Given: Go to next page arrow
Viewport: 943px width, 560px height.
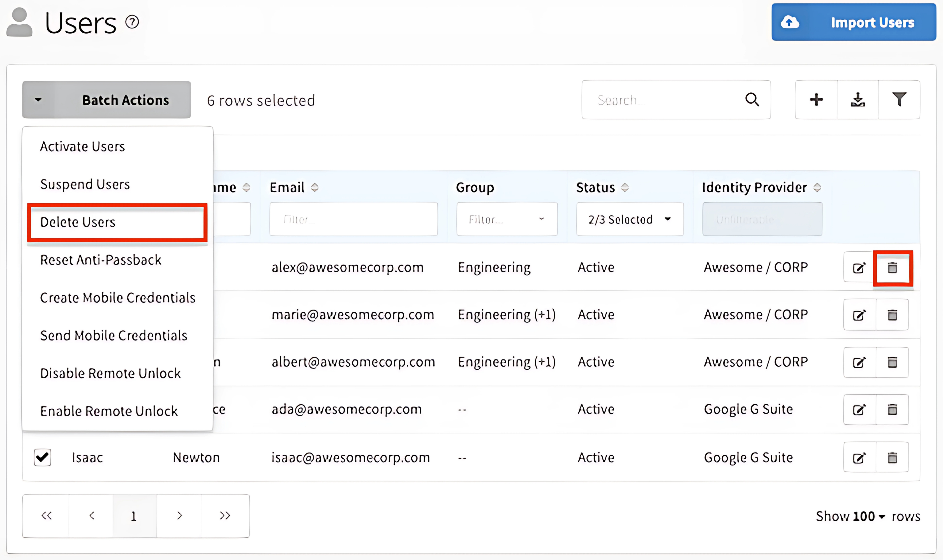Looking at the screenshot, I should pyautogui.click(x=179, y=515).
